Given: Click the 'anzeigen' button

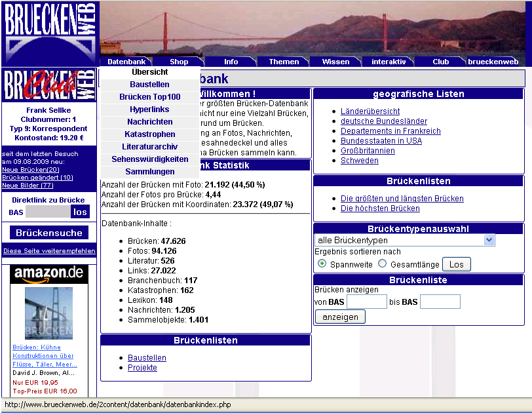Looking at the screenshot, I should click(x=340, y=317).
